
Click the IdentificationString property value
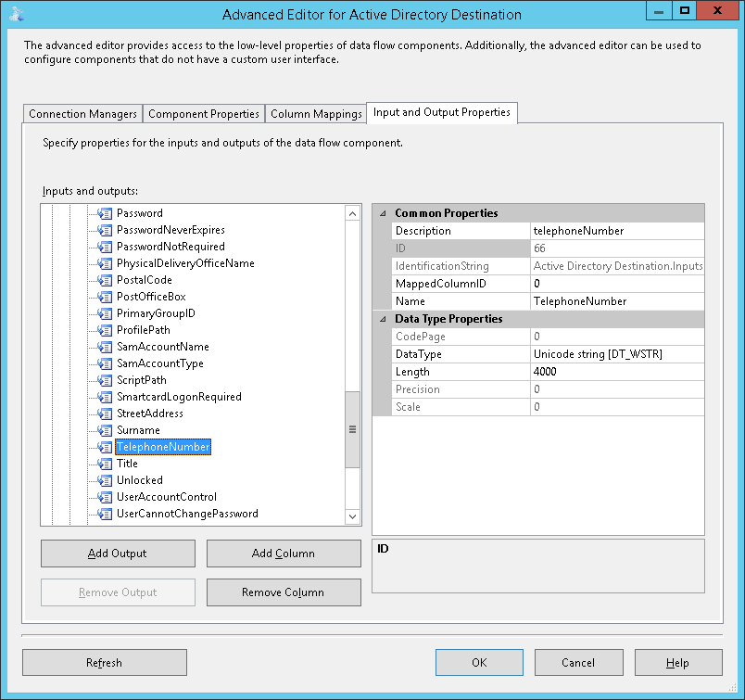point(617,266)
